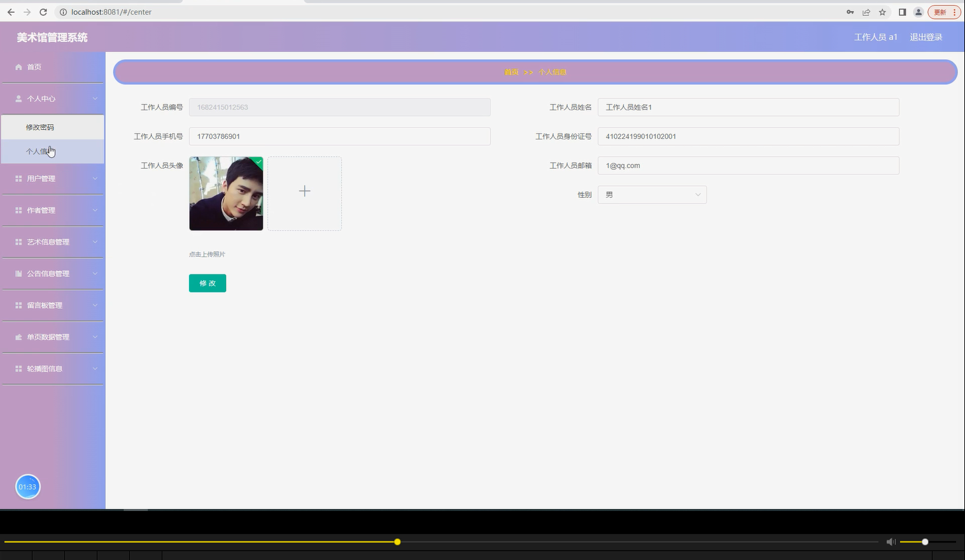
Task: Click the 美术馆管理系统 title
Action: pos(52,38)
